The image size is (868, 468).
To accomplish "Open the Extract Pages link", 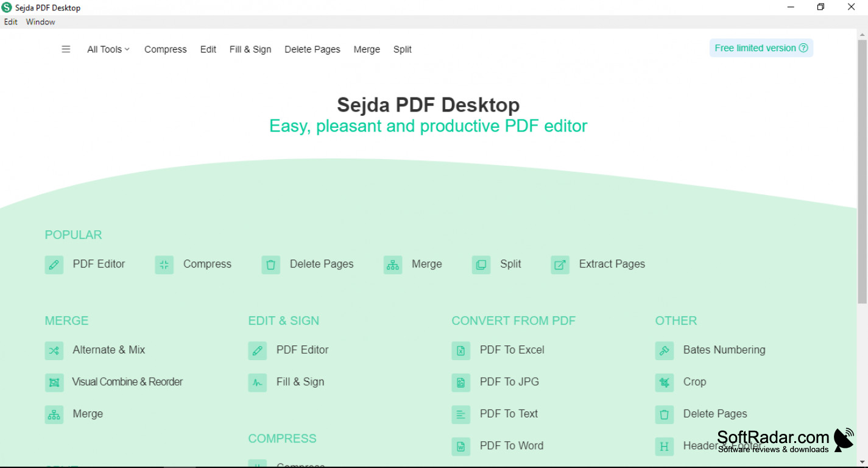I will [x=612, y=264].
